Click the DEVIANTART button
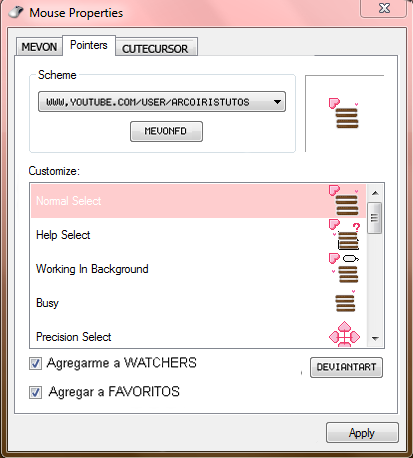This screenshot has height=458, width=413. click(x=346, y=367)
